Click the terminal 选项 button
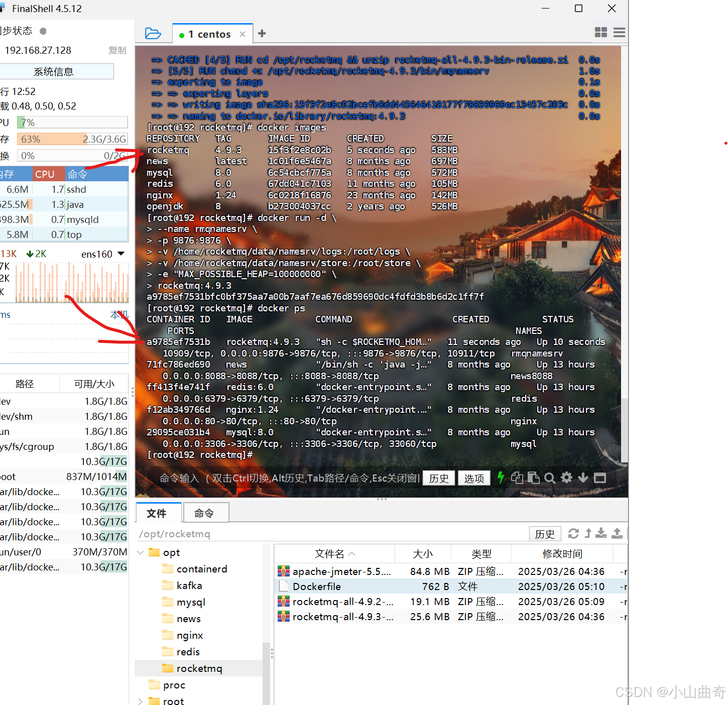The height and width of the screenshot is (705, 728). pyautogui.click(x=474, y=478)
